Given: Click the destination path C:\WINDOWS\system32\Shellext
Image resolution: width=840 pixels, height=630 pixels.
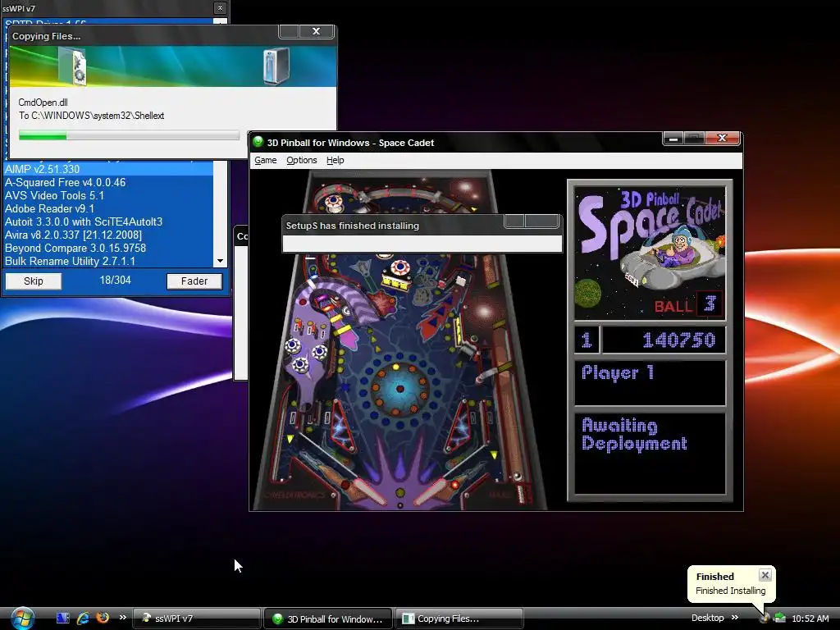Looking at the screenshot, I should coord(98,116).
